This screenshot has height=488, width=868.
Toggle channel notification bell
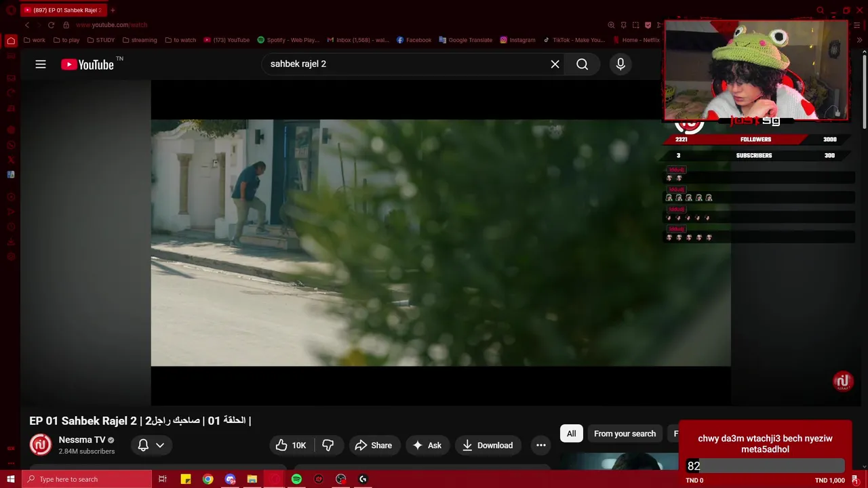(143, 445)
